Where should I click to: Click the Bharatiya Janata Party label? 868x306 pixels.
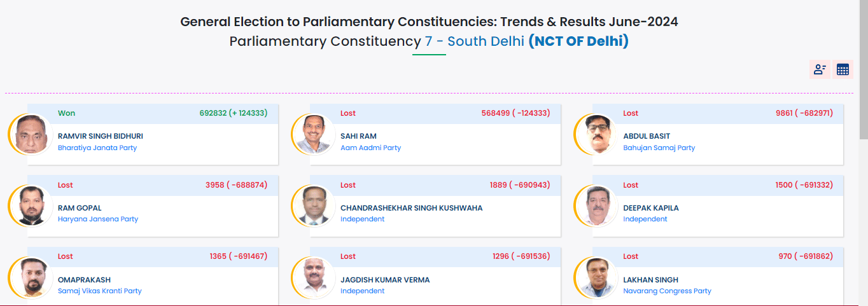[97, 148]
